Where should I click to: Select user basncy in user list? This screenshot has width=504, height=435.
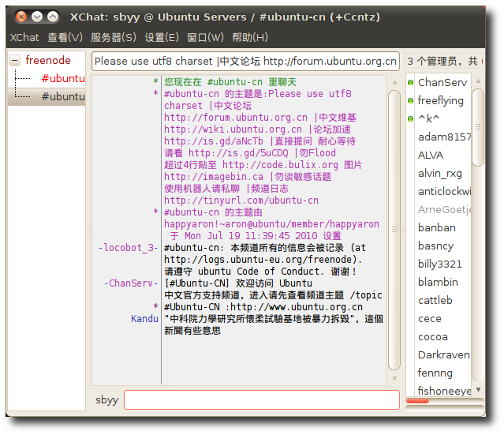[435, 246]
